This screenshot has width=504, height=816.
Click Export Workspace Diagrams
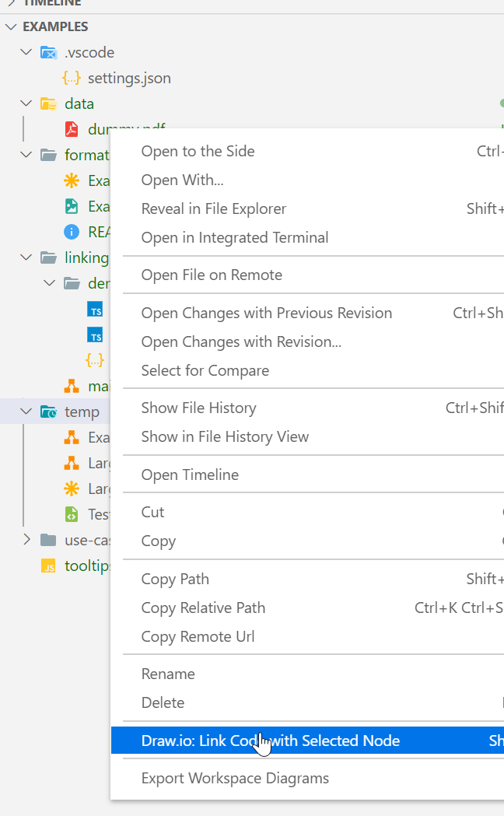pos(235,778)
